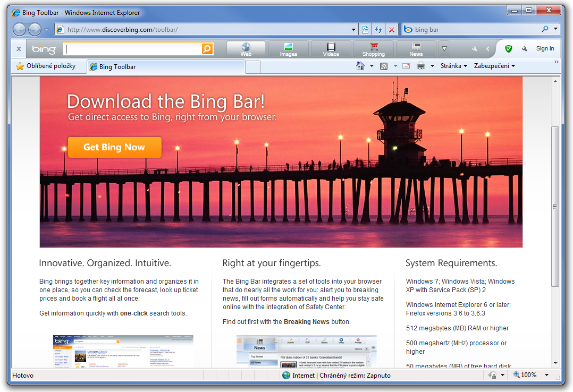The width and height of the screenshot is (573, 392).
Task: Select the News toolbar button
Action: tap(416, 49)
